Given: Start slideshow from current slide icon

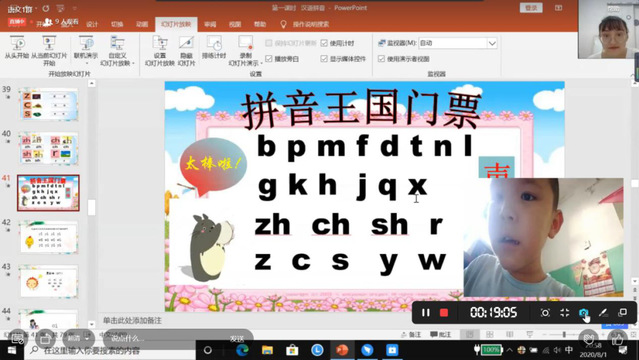Looking at the screenshot, I should tap(49, 42).
